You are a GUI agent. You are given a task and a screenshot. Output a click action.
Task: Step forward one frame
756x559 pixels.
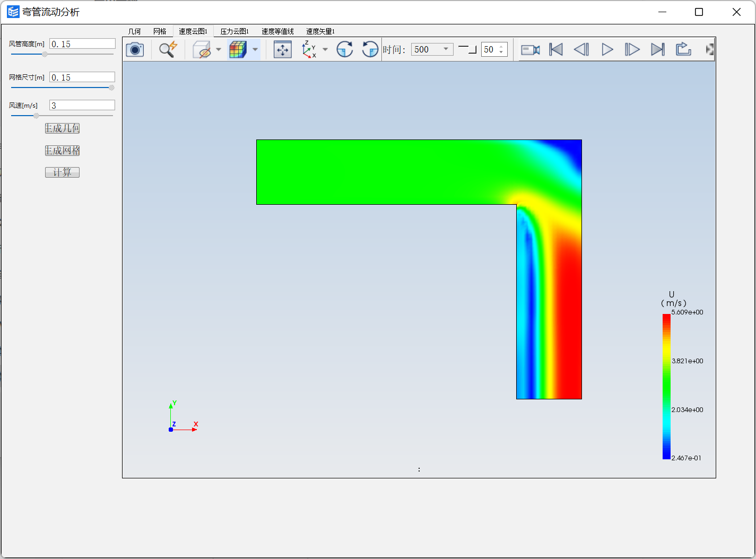[632, 50]
